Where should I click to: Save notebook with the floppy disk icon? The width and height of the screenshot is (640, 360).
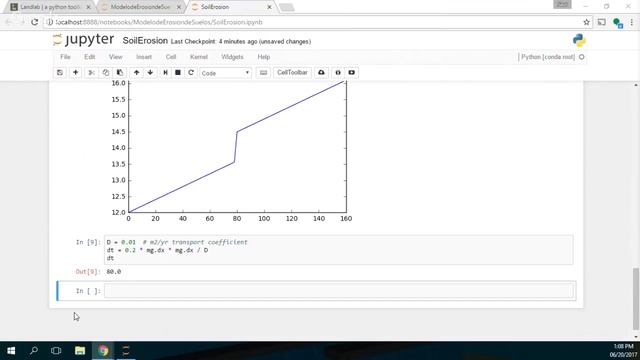coord(60,73)
